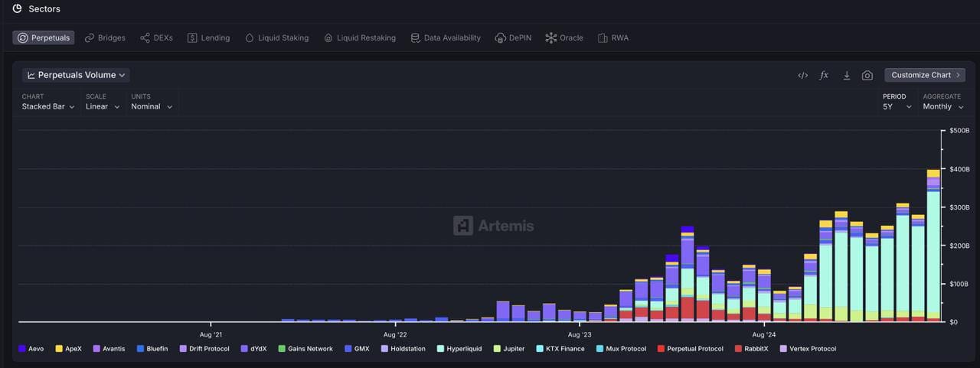This screenshot has height=368, width=980.
Task: Click the $100B y-axis label
Action: (x=959, y=284)
